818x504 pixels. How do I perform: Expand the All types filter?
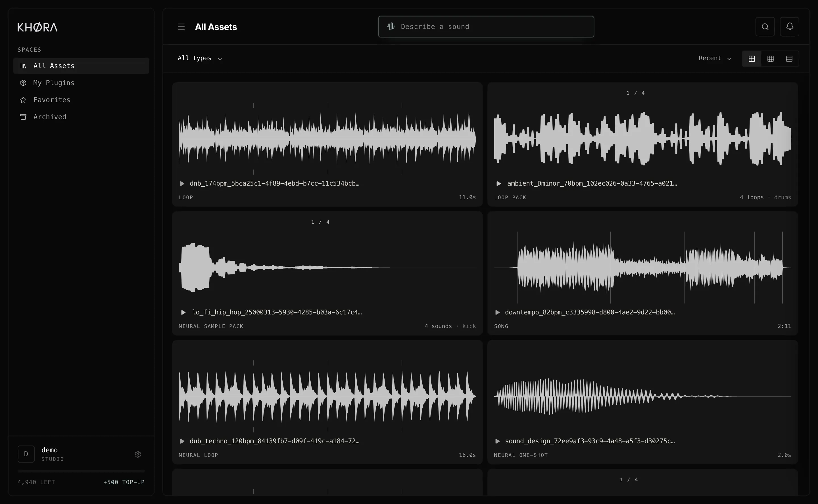click(x=200, y=58)
